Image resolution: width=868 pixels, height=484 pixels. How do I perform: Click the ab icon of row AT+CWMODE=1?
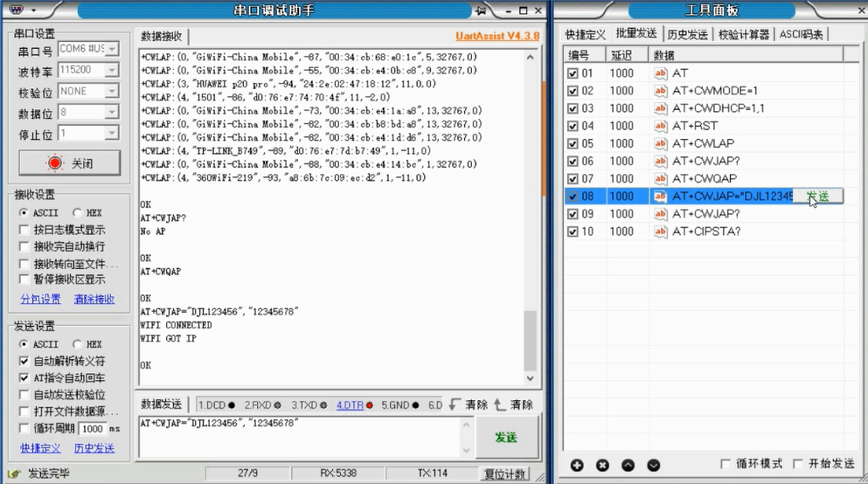pos(660,91)
